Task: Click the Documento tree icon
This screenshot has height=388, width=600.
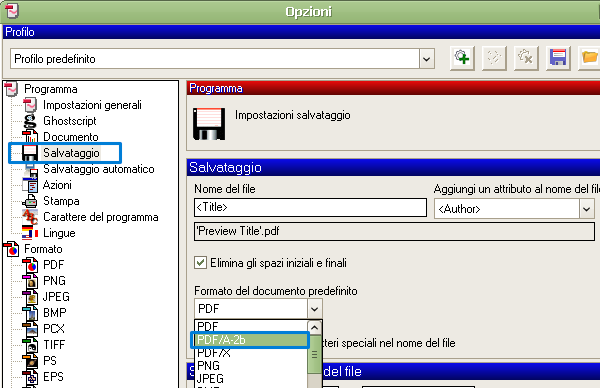Action: [x=30, y=137]
